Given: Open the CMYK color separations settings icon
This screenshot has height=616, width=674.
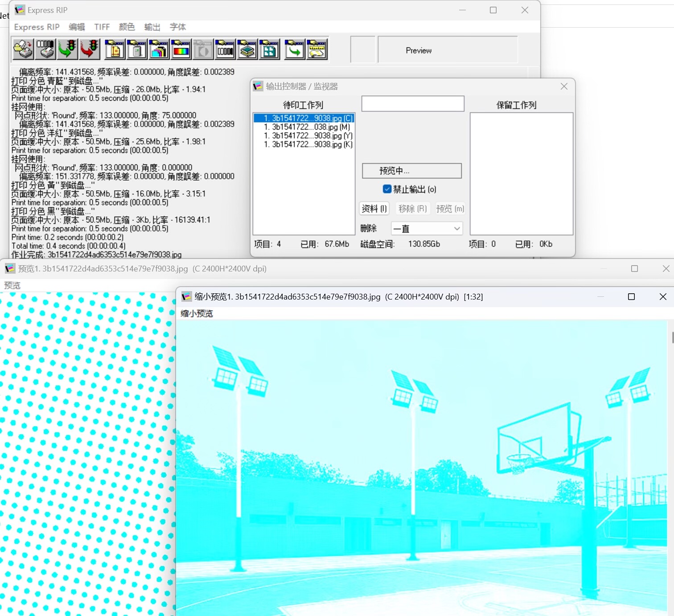Looking at the screenshot, I should tap(159, 49).
